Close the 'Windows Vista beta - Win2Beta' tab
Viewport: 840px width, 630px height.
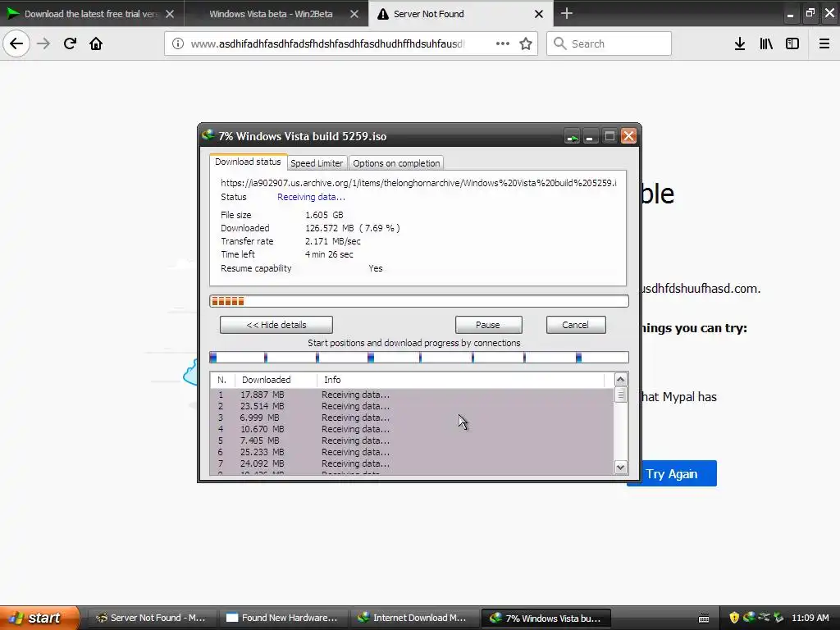tap(354, 14)
